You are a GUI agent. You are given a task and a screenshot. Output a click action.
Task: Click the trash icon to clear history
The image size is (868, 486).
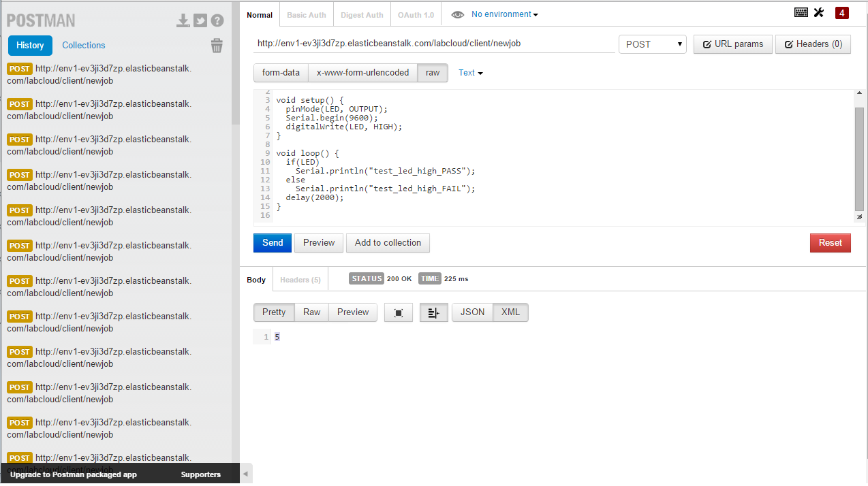tap(217, 46)
